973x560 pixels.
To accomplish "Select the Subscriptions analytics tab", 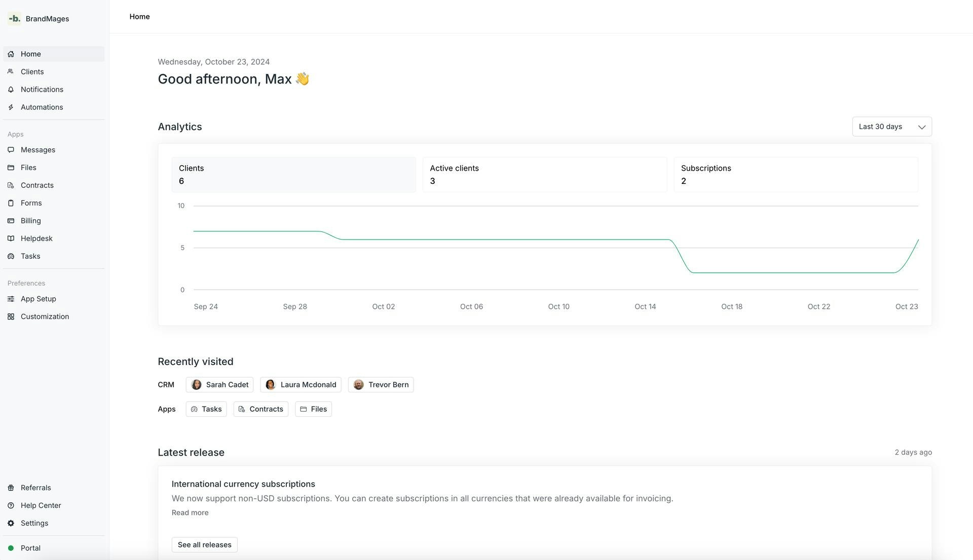I will pyautogui.click(x=796, y=175).
